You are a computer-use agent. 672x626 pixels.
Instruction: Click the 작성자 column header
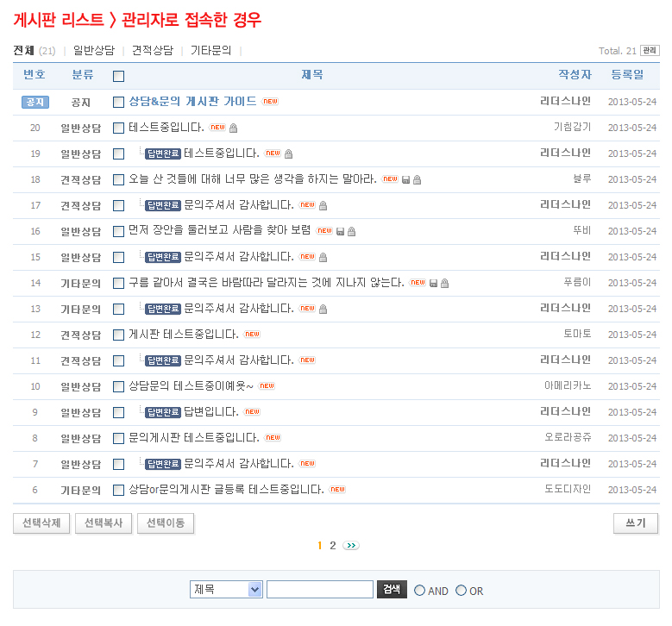coord(575,75)
